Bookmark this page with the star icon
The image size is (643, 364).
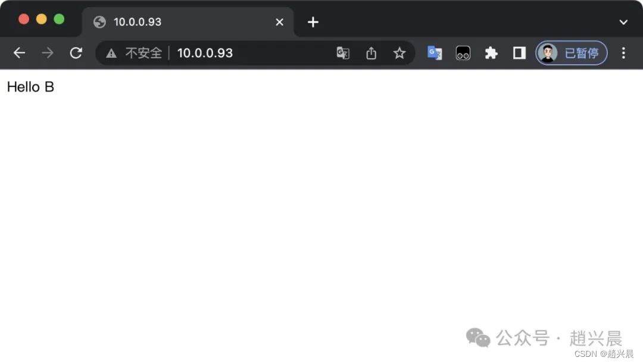(x=399, y=53)
